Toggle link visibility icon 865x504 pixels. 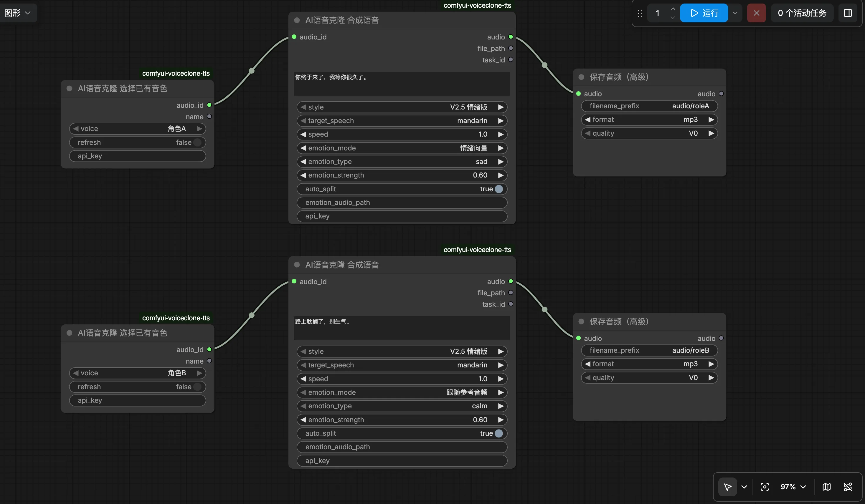848,487
